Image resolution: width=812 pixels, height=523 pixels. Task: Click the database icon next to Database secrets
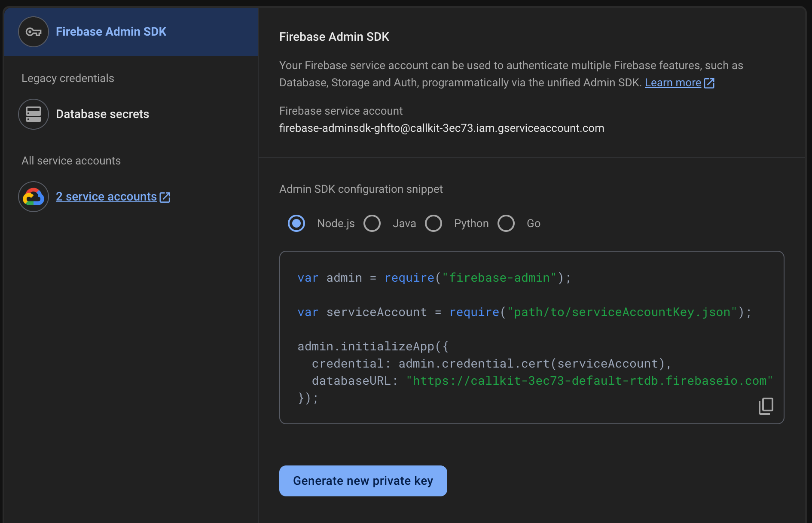(x=34, y=114)
